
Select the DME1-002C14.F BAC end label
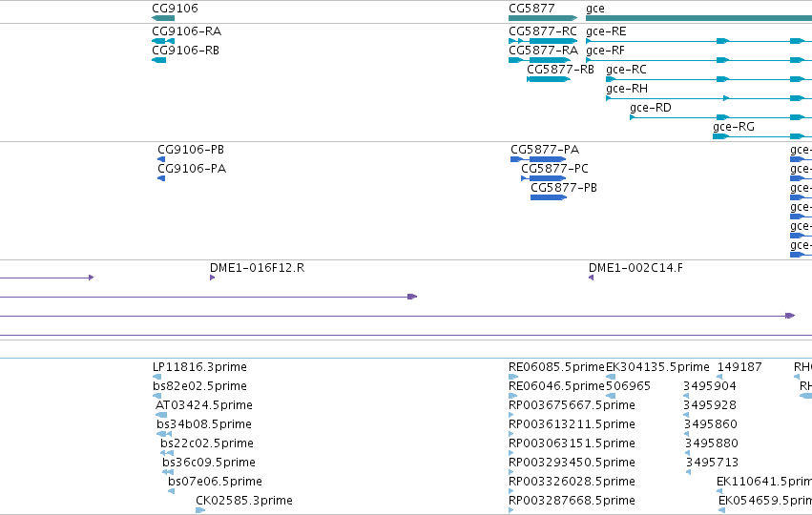635,268
